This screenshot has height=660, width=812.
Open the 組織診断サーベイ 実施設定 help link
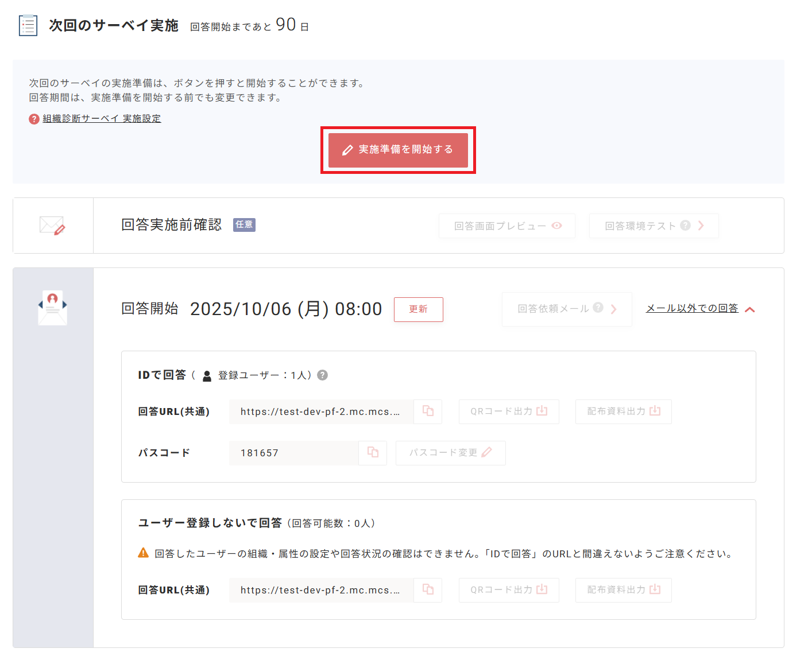click(x=102, y=119)
